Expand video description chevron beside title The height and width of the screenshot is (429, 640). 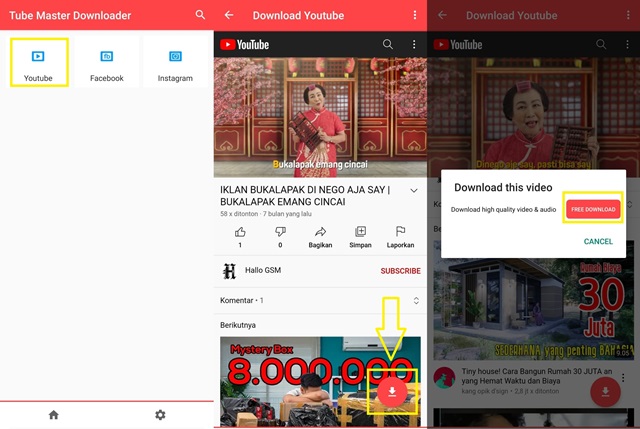tap(414, 191)
